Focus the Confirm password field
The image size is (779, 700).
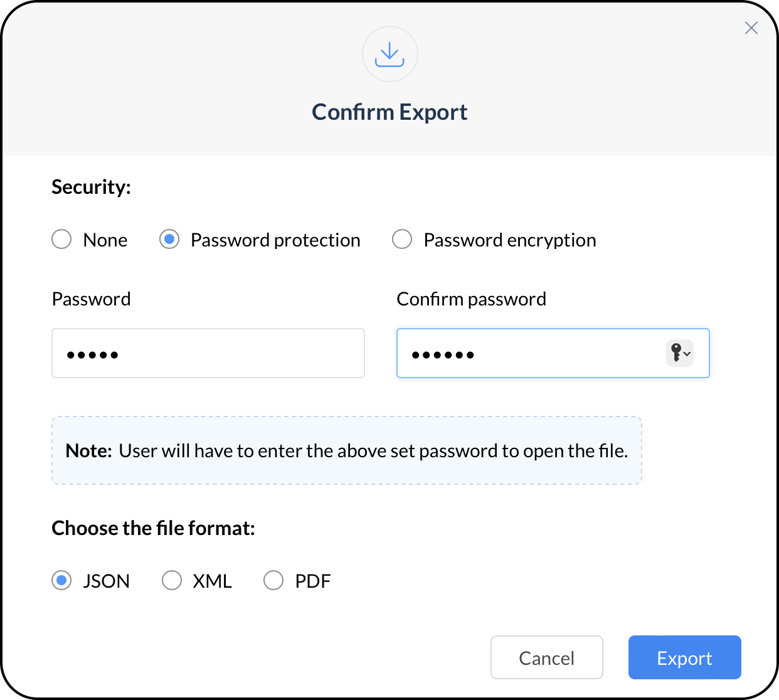(x=553, y=353)
